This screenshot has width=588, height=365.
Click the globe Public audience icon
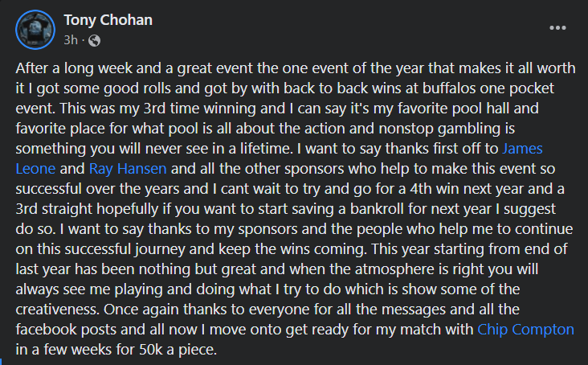[x=94, y=39]
